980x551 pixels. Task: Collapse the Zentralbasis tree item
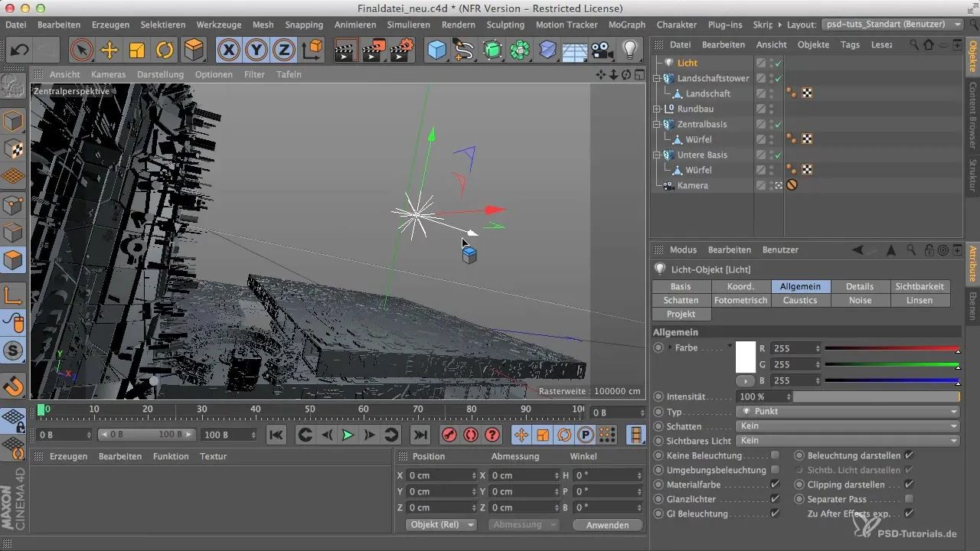point(656,124)
